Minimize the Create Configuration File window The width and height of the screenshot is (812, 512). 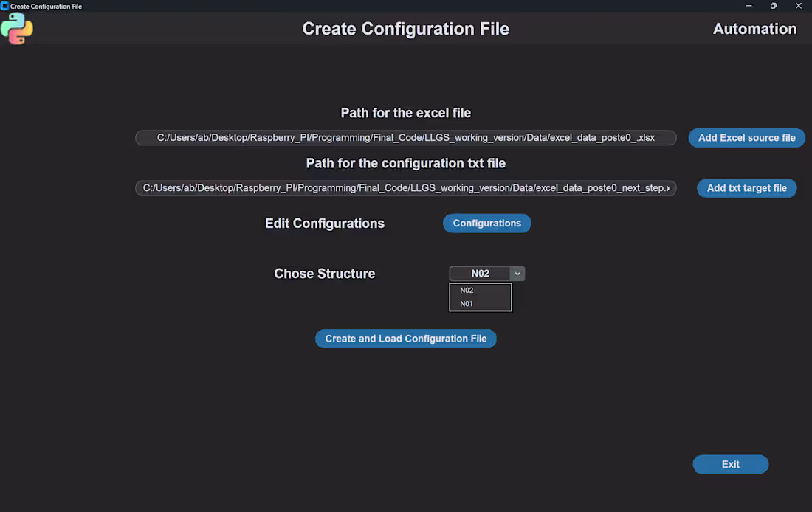pyautogui.click(x=749, y=6)
